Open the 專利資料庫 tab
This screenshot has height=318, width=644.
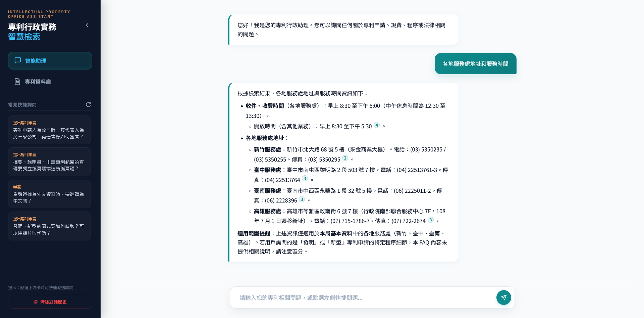[50, 82]
